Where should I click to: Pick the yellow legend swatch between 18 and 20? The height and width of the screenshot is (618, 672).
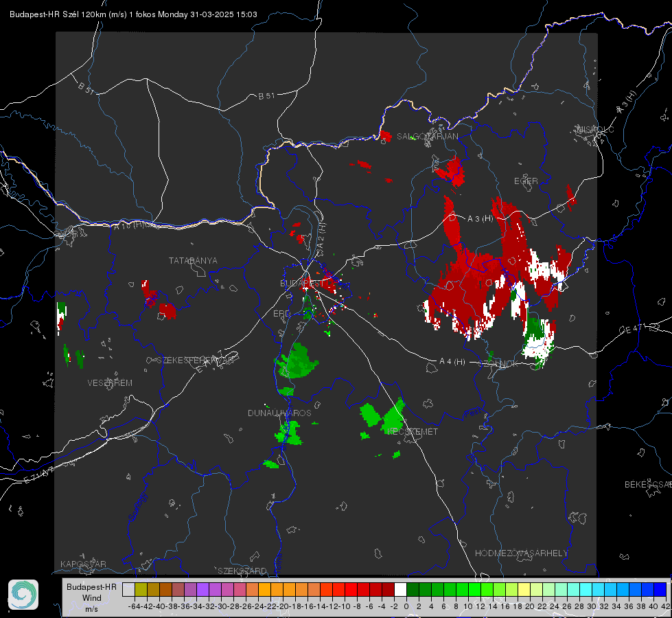(524, 589)
